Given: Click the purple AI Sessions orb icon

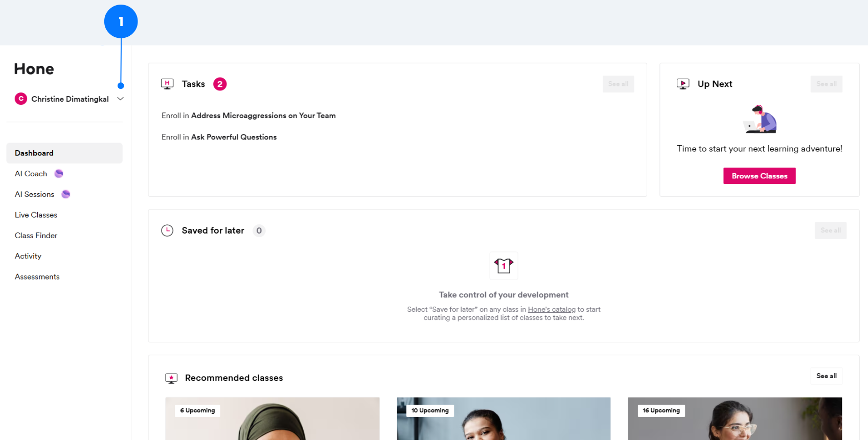Looking at the screenshot, I should pos(66,194).
